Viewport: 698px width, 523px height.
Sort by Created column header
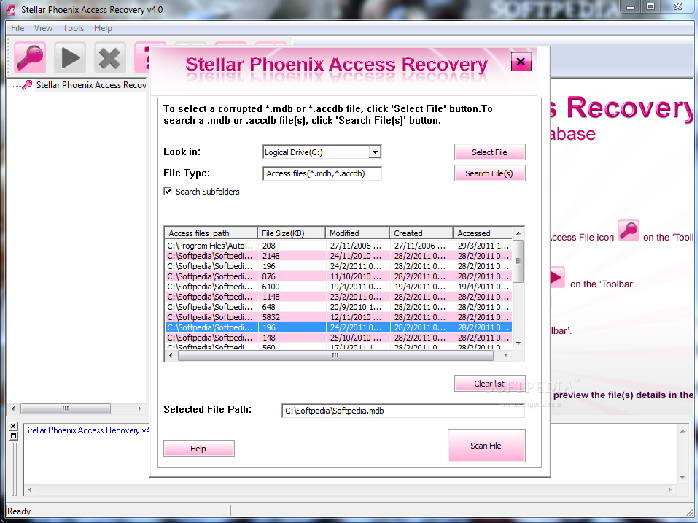click(421, 233)
